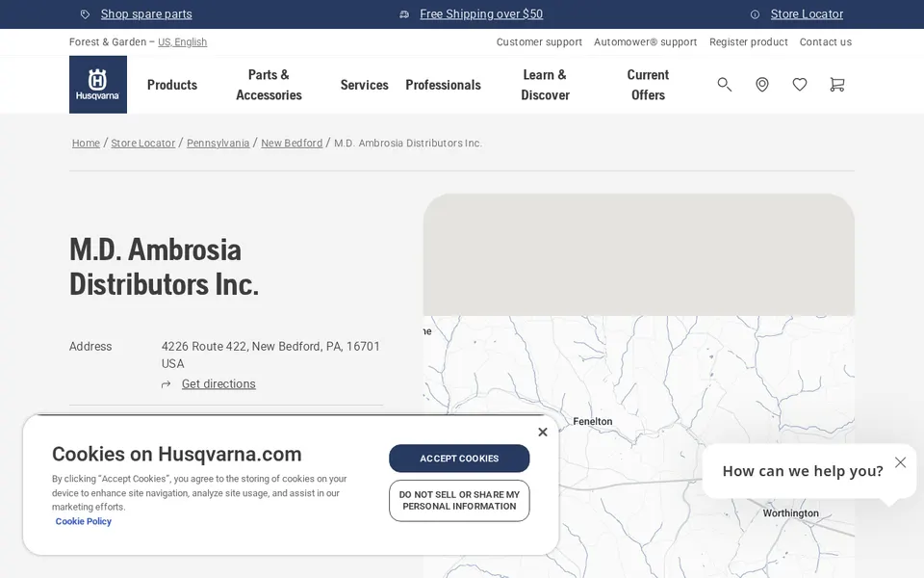
Task: Click the search magnifier icon
Action: point(724,85)
